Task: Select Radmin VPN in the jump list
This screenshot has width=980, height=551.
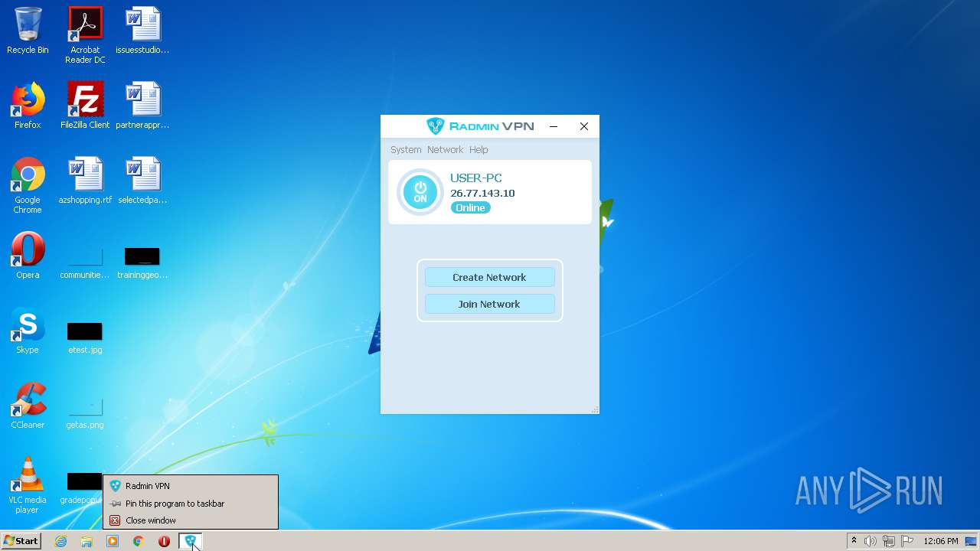Action: coord(191,485)
